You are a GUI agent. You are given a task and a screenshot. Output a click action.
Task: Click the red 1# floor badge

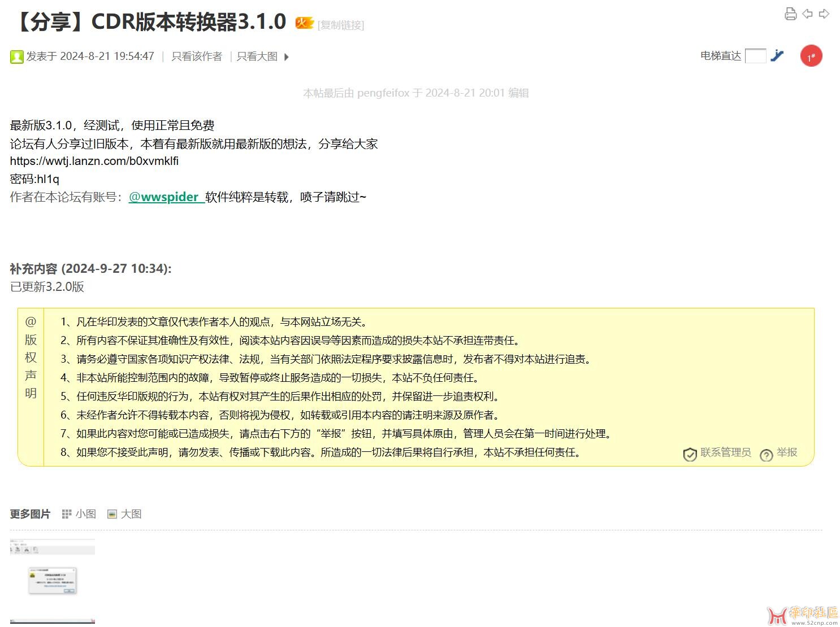[811, 56]
